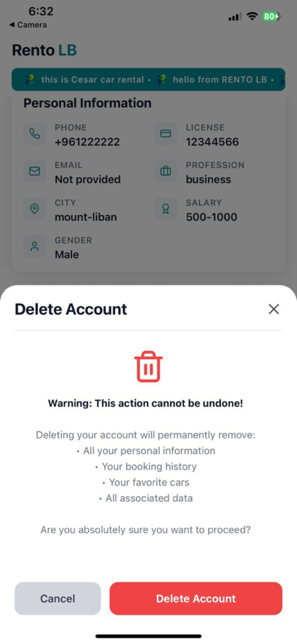
Task: Tap the ribbon badge icon beside Salary
Action: tap(166, 209)
